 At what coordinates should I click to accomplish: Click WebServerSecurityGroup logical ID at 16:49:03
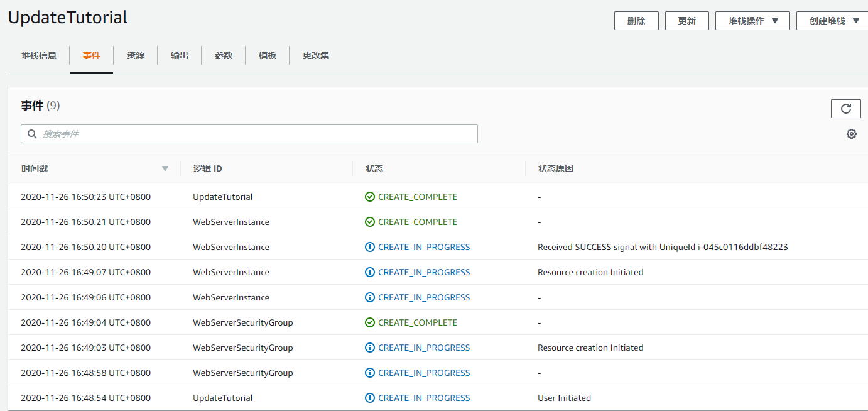[x=243, y=348]
